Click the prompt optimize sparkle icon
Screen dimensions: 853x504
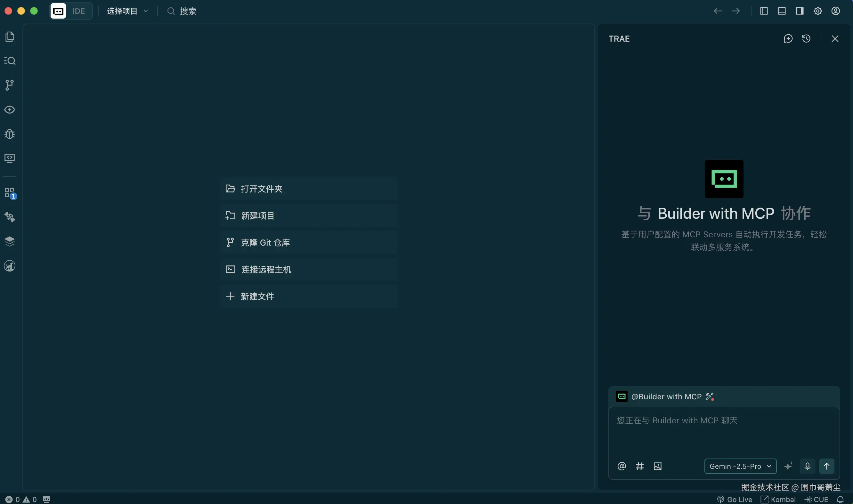point(788,466)
